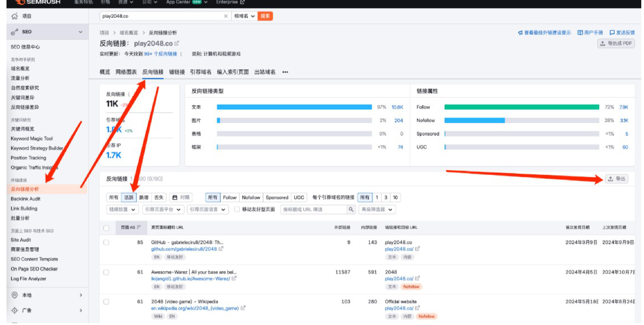The image size is (644, 325).
Task: Switch to the 锚链接 tab
Action: pyautogui.click(x=177, y=72)
